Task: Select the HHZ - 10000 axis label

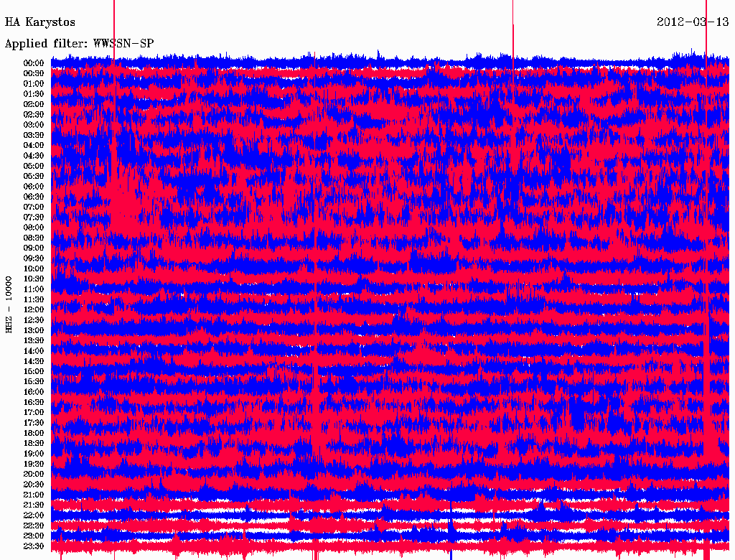Action: tap(9, 304)
